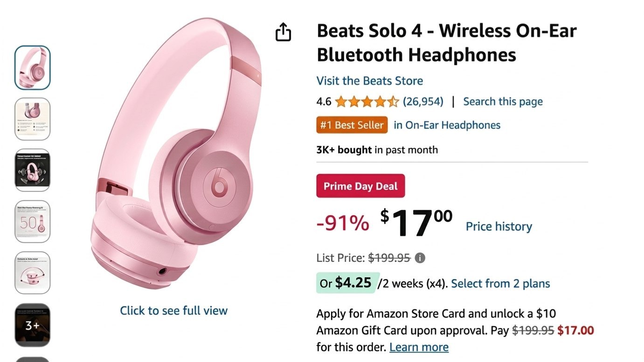Screen dimensions: 644x362
Task: Click the star rating icons
Action: (x=367, y=101)
